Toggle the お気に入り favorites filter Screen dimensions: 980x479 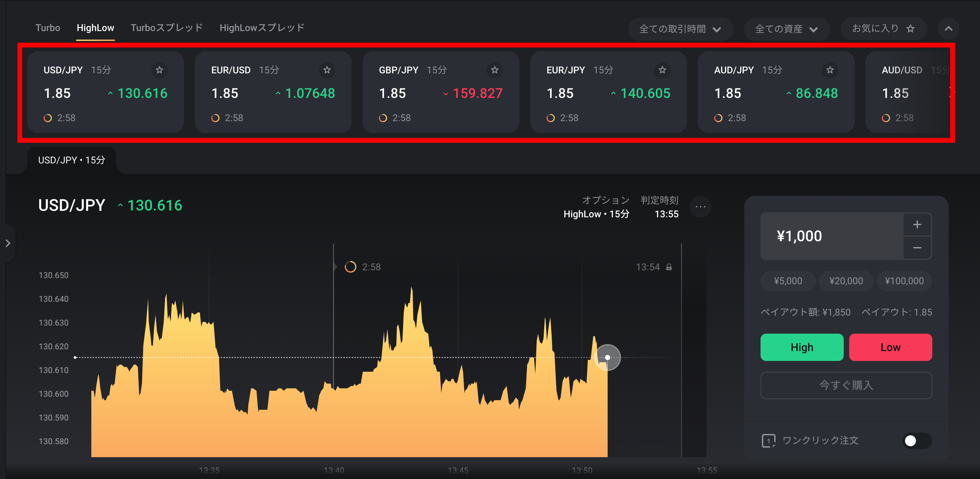pos(883,29)
